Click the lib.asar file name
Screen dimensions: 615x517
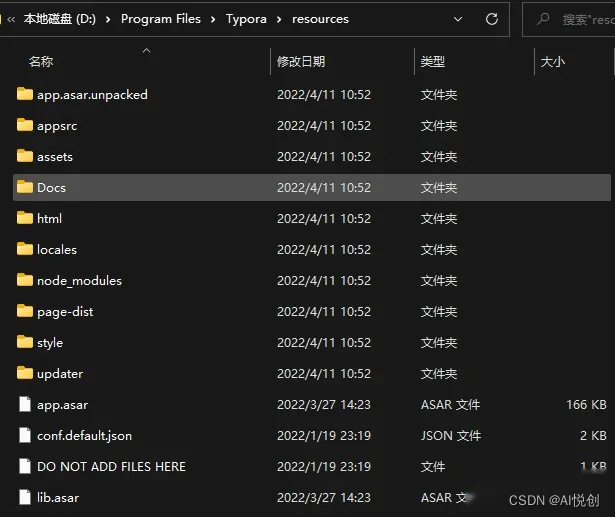58,497
